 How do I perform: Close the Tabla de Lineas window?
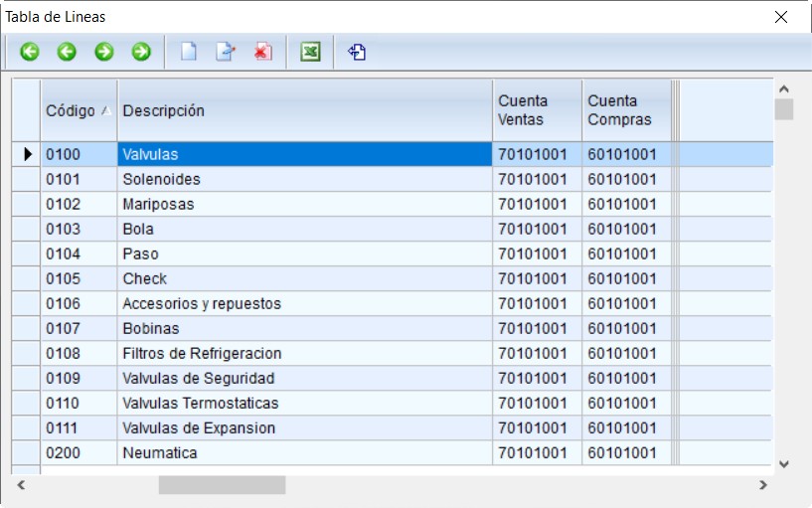[781, 17]
